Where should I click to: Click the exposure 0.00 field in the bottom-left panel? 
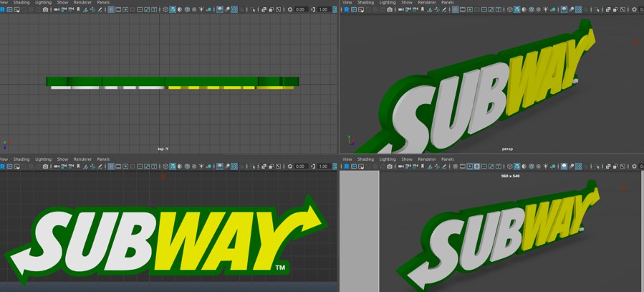click(301, 166)
